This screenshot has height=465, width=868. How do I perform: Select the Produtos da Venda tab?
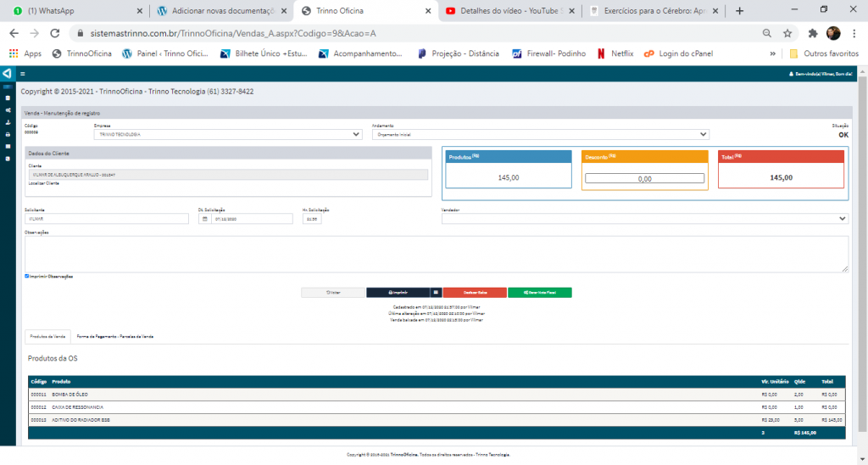[x=47, y=337]
